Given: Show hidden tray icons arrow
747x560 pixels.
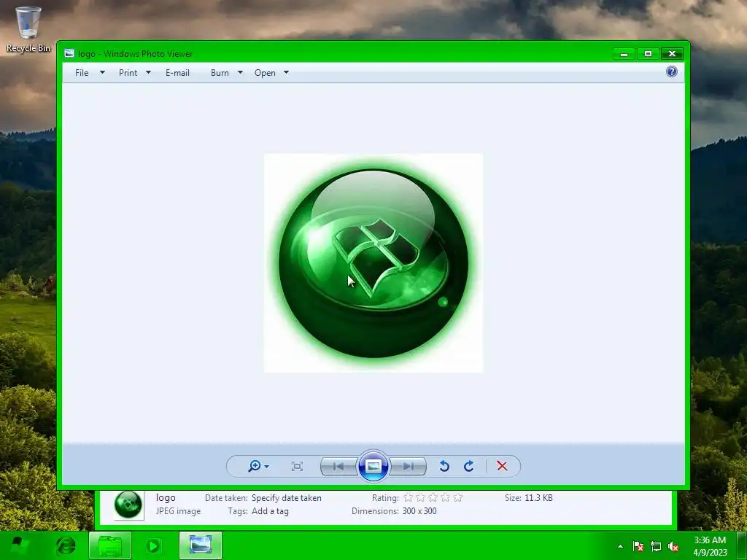Looking at the screenshot, I should (x=620, y=546).
